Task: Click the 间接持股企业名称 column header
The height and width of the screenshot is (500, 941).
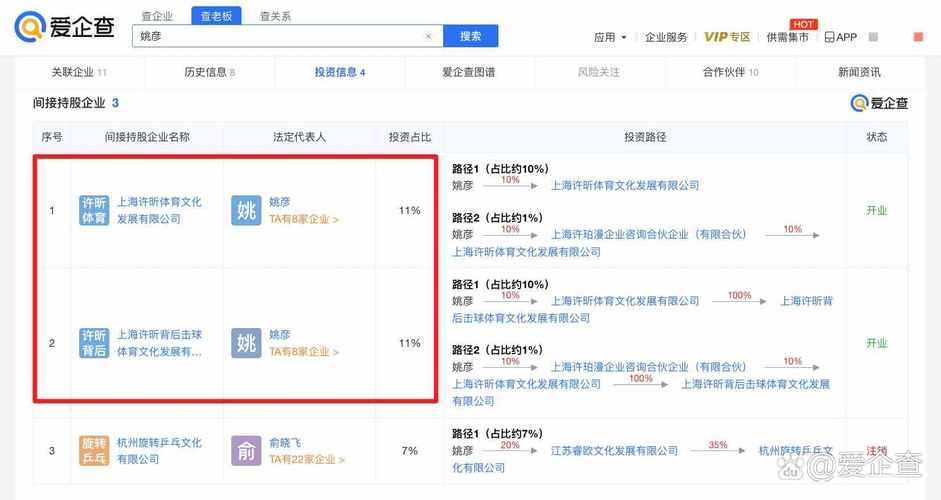Action: (147, 137)
